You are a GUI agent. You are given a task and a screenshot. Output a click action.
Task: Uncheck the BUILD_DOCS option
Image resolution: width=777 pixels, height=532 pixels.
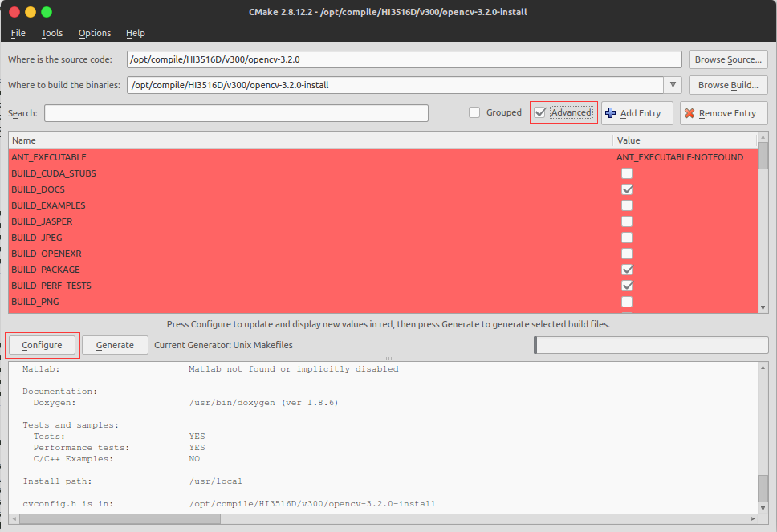(x=627, y=189)
